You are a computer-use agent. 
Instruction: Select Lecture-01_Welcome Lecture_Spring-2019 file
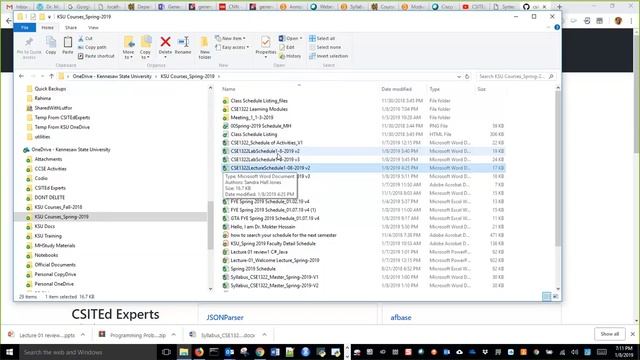[275, 260]
